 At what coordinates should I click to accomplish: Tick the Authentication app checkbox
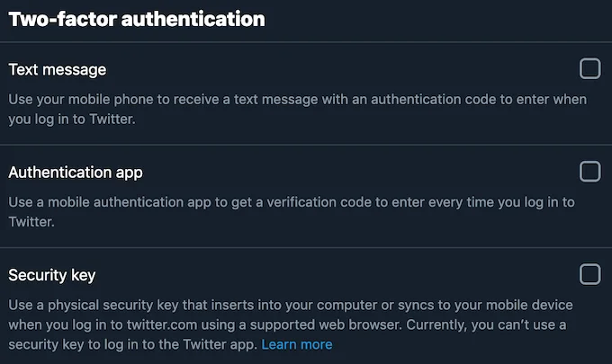(589, 172)
